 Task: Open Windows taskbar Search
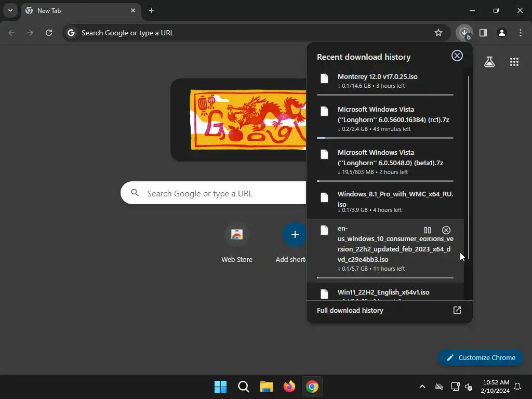point(244,387)
